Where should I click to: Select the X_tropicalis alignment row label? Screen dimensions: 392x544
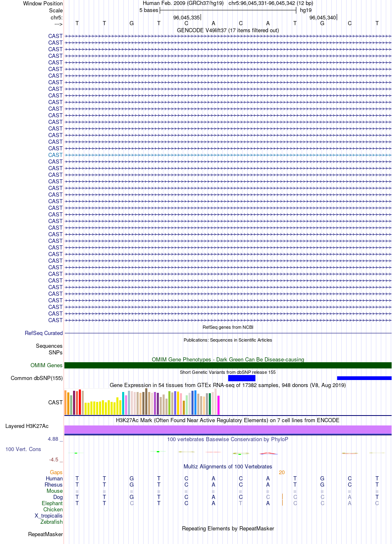(x=49, y=515)
